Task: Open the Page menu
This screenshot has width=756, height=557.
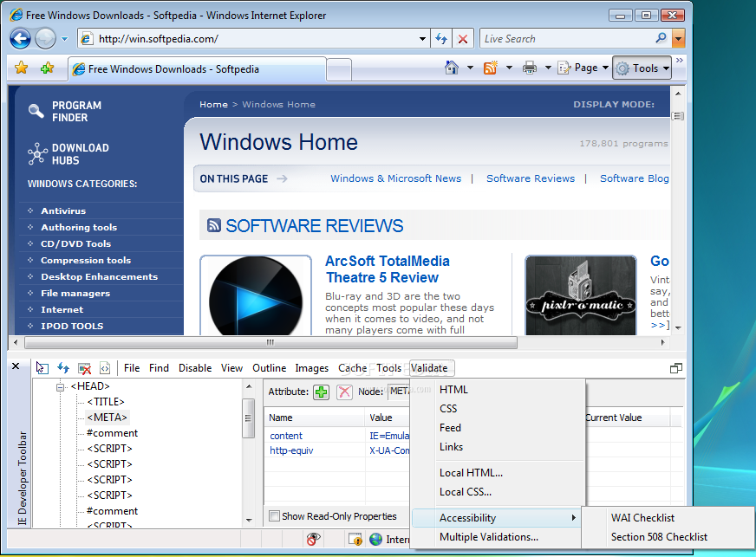Action: [x=583, y=68]
